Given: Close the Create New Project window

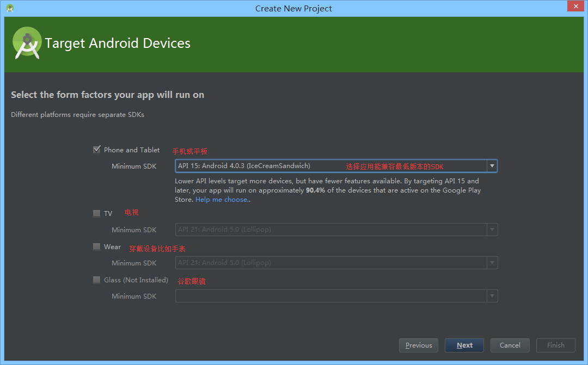Looking at the screenshot, I should (575, 6).
